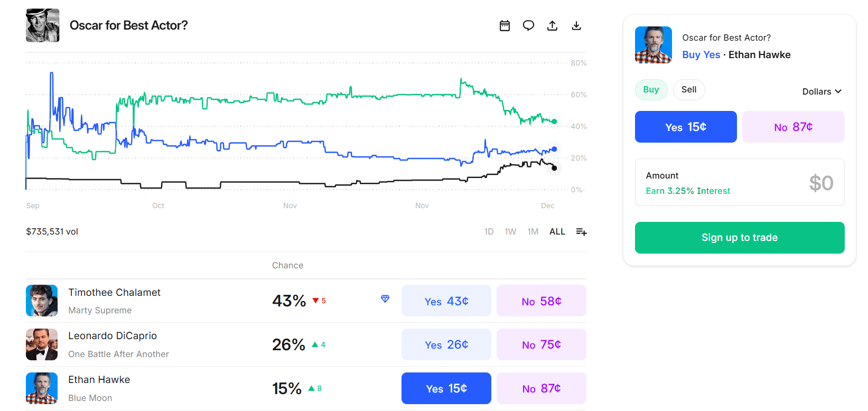Select the 1M chart range

[533, 232]
